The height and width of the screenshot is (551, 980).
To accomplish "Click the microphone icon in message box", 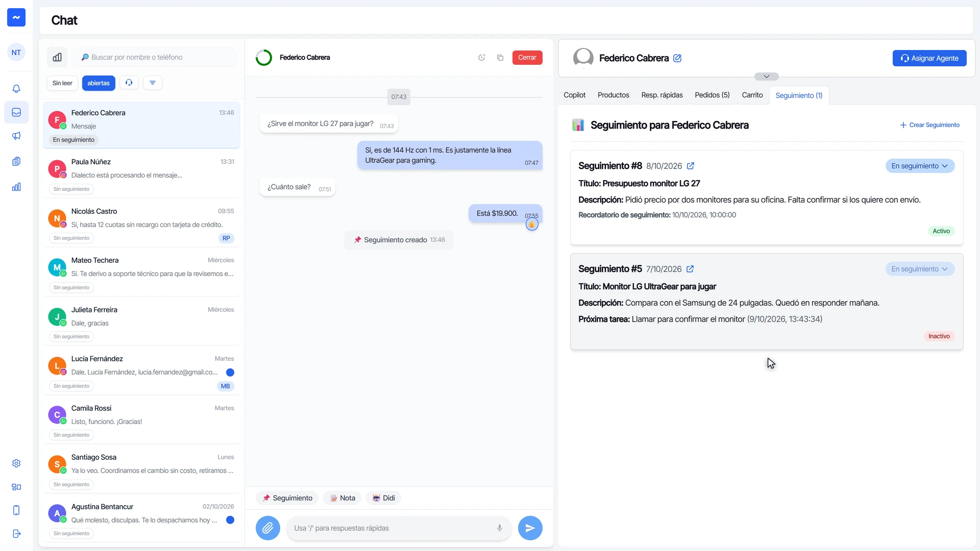I will (500, 528).
